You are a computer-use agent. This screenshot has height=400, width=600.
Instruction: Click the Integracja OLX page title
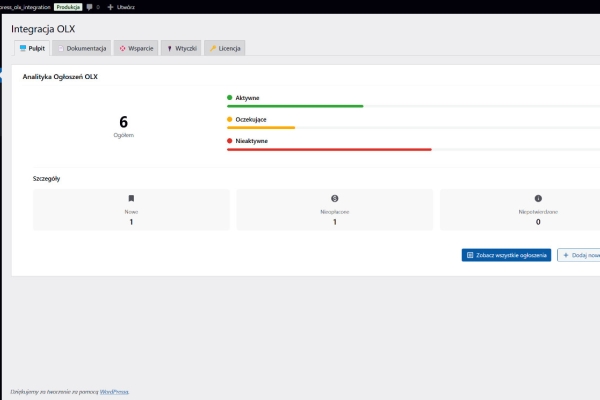click(x=43, y=29)
